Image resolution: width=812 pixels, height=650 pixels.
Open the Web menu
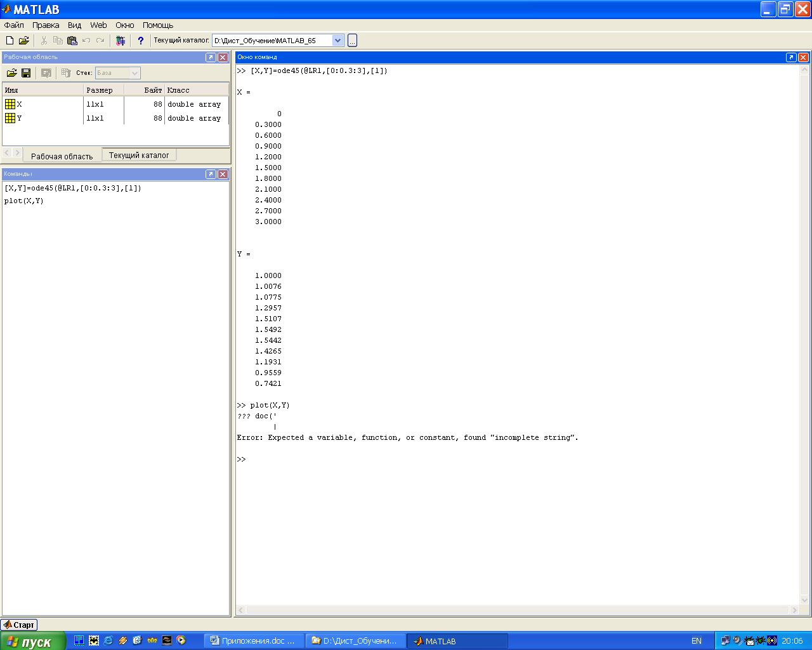click(98, 25)
